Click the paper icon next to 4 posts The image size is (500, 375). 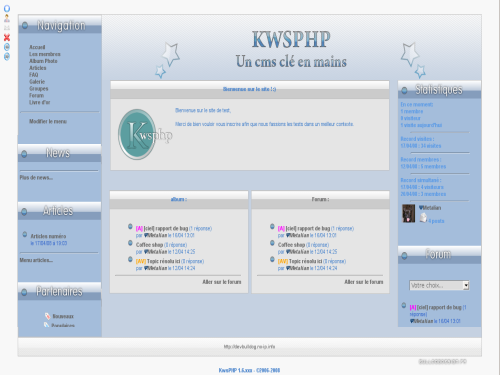pyautogui.click(x=423, y=218)
